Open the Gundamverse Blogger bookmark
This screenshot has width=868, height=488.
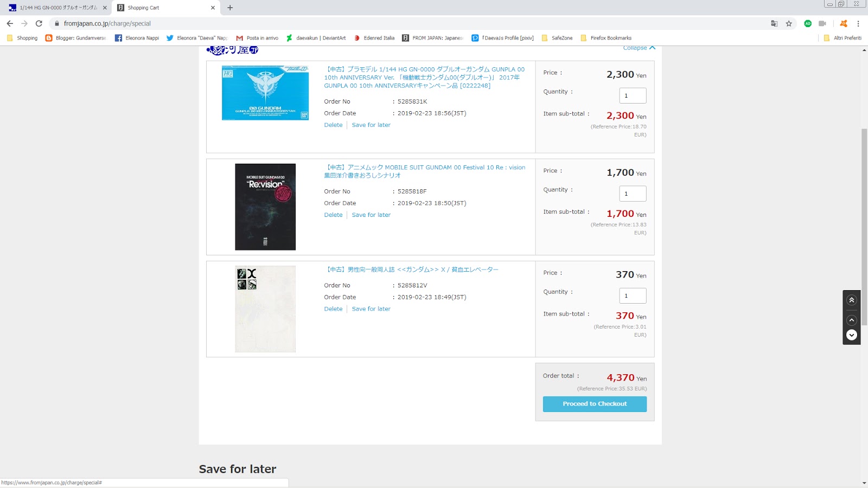click(x=76, y=38)
